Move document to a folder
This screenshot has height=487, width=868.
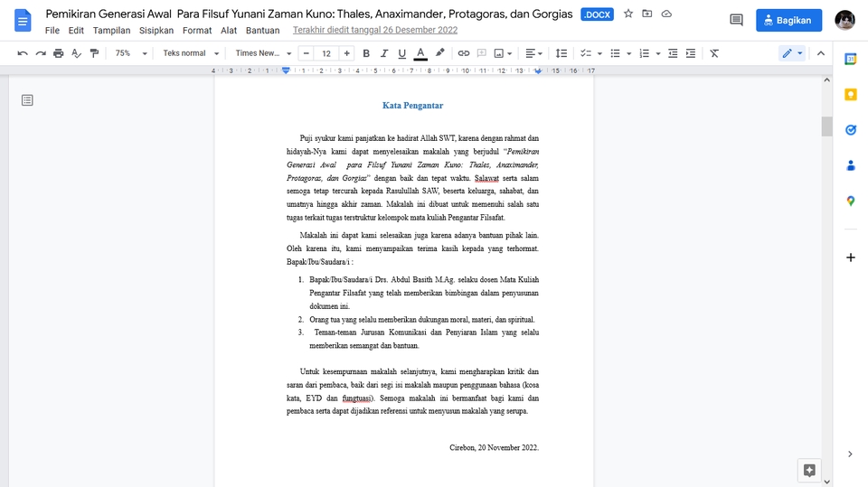coord(647,14)
